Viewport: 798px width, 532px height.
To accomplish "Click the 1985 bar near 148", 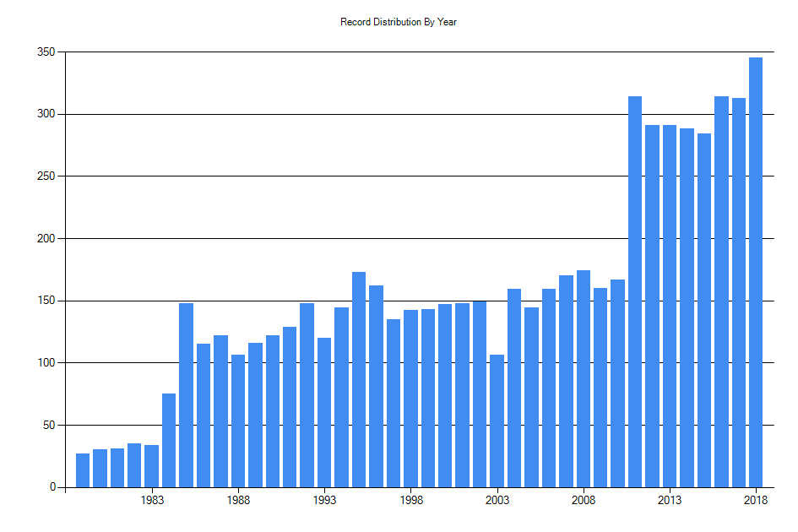I will coord(187,395).
